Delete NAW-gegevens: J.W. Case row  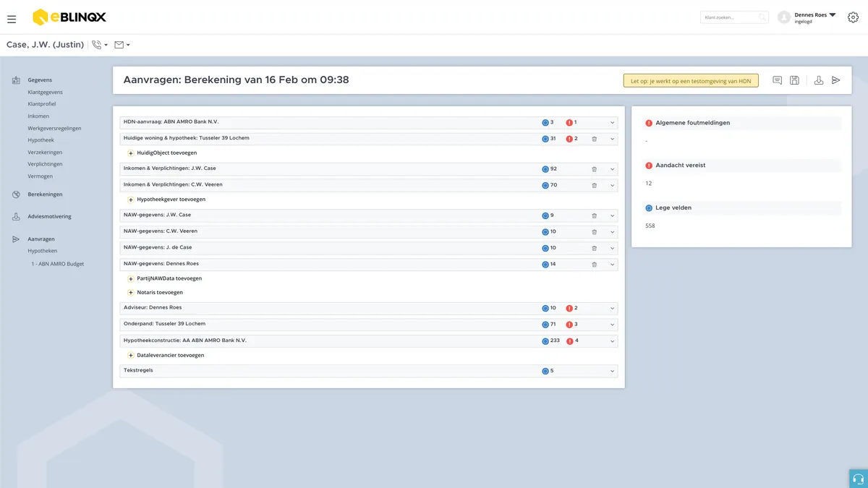[595, 215]
